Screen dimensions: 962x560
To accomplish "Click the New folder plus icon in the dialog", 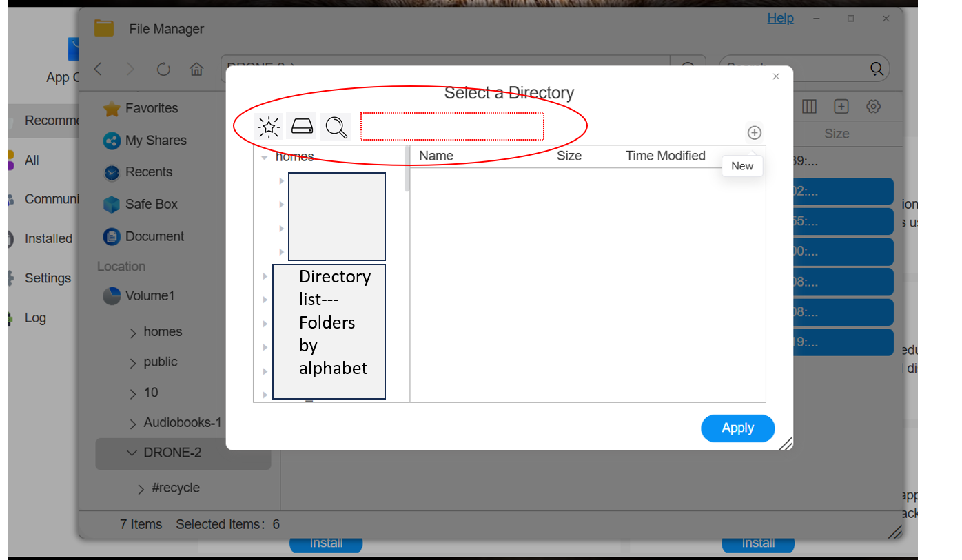I will point(755,133).
